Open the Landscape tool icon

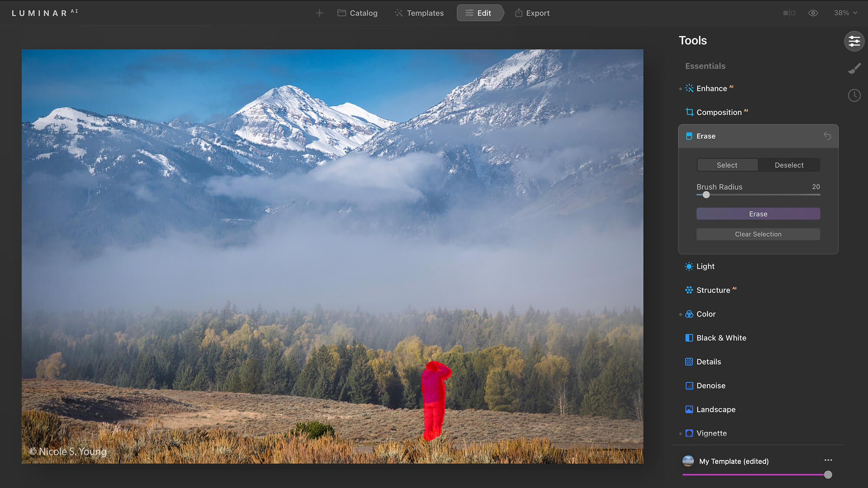click(689, 409)
